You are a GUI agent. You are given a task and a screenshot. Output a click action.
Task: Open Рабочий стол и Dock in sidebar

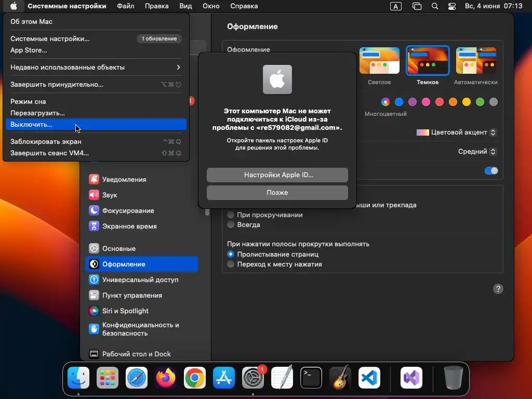pos(141,354)
